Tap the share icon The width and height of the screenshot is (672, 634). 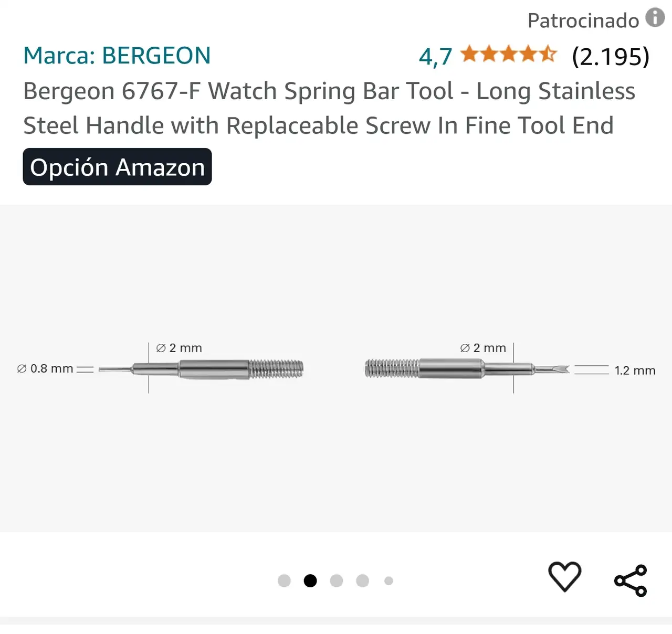coord(631,580)
